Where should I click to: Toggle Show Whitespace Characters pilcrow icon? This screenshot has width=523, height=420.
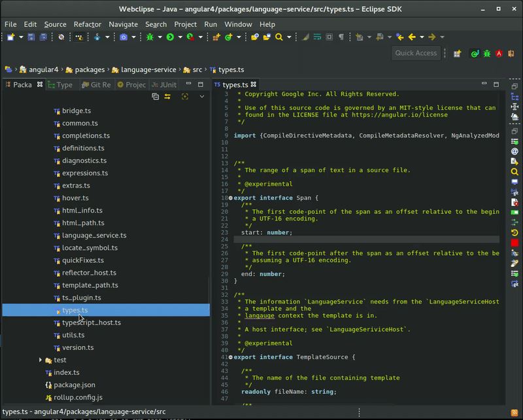point(341,37)
